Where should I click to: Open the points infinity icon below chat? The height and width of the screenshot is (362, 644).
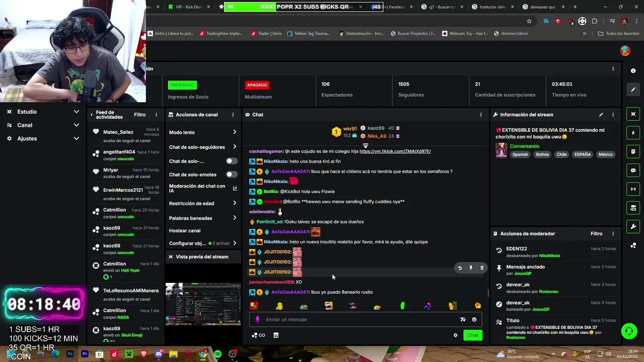tap(258, 335)
